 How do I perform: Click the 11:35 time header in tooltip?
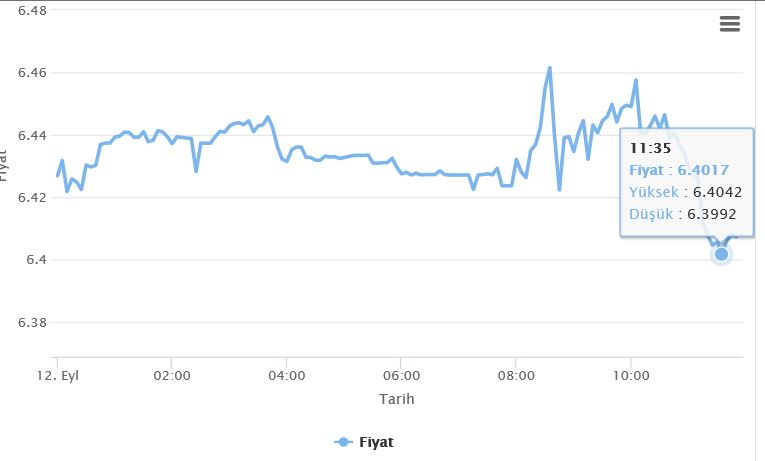(650, 148)
